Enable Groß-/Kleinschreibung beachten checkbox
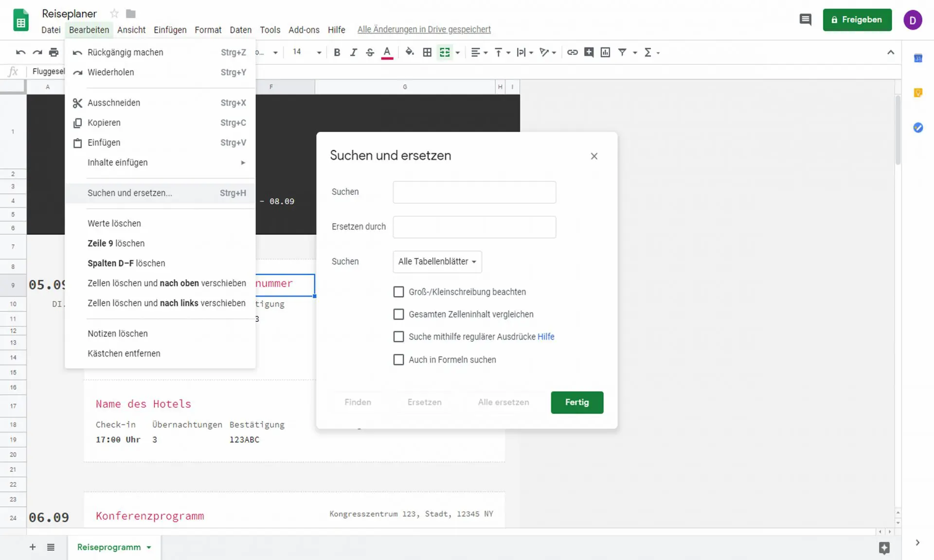Screen dimensions: 934x560 pyautogui.click(x=398, y=292)
